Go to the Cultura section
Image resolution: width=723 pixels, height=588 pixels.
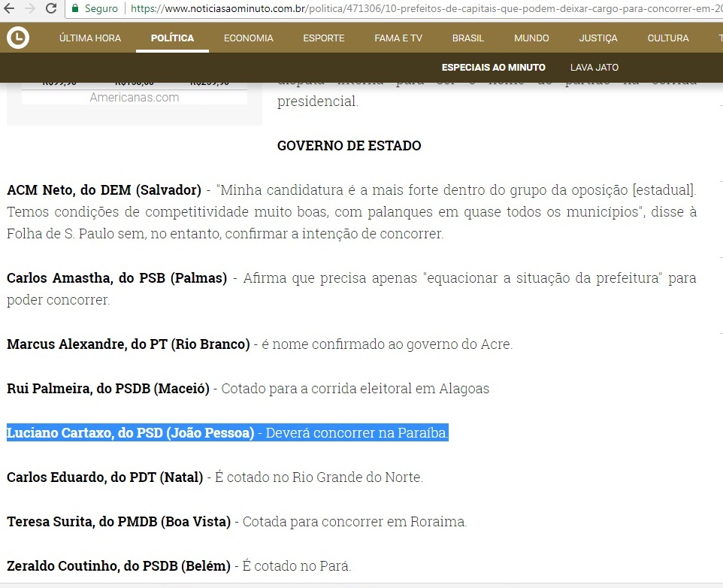(x=667, y=38)
